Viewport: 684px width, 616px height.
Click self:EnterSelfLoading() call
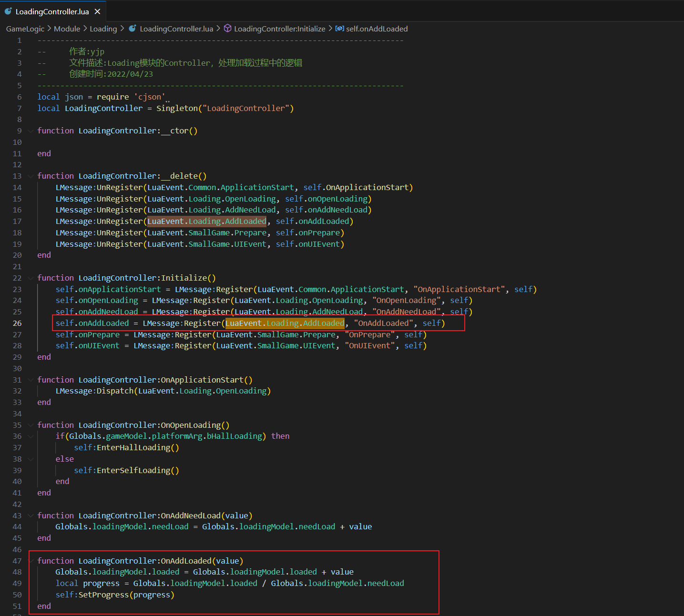[x=126, y=470]
